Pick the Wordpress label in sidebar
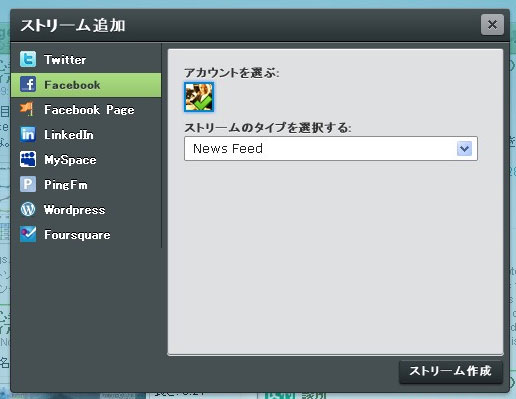Image resolution: width=516 pixels, height=399 pixels. (75, 210)
